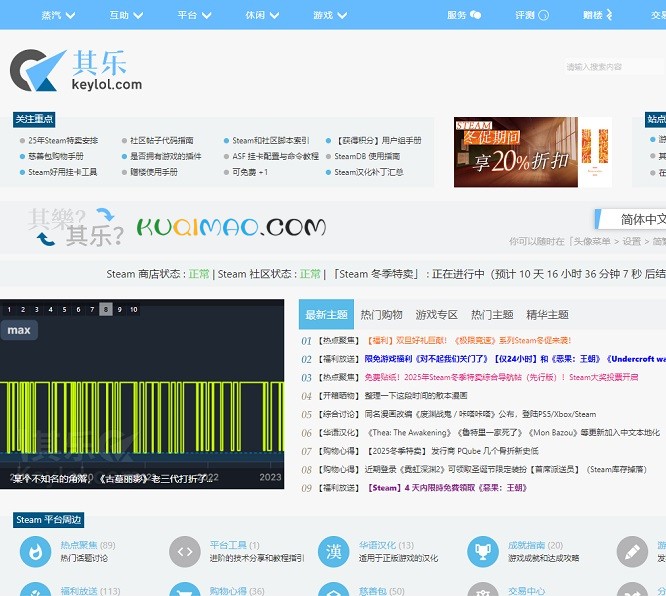Open the 平台工具 (1) forum link
Image resolution: width=666 pixels, height=596 pixels.
click(234, 545)
